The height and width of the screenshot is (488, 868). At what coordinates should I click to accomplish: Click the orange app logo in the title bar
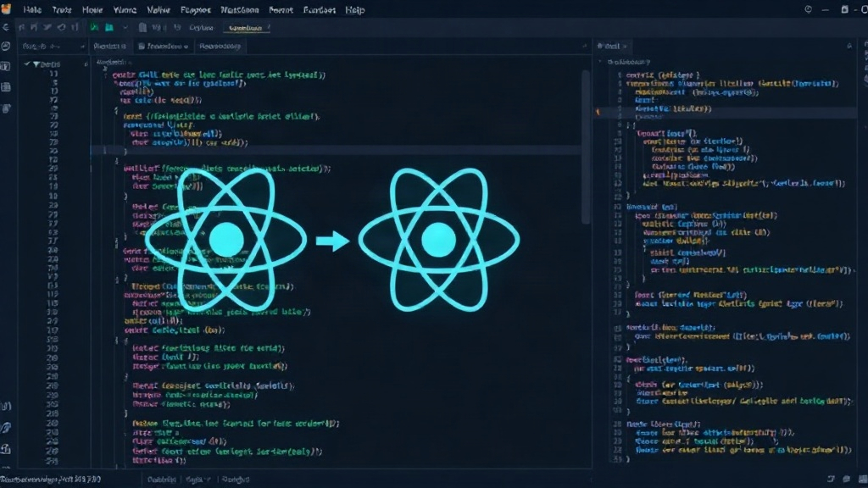click(x=6, y=8)
